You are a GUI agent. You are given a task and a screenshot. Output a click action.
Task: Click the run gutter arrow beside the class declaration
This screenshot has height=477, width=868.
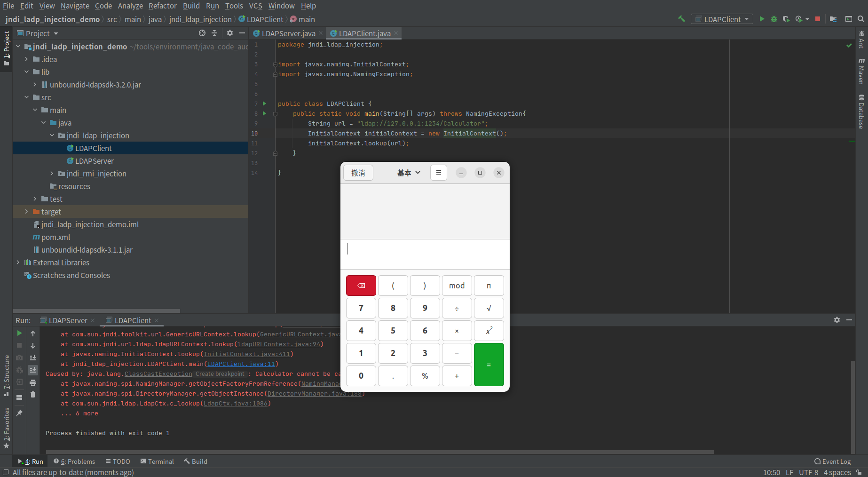[x=264, y=103]
